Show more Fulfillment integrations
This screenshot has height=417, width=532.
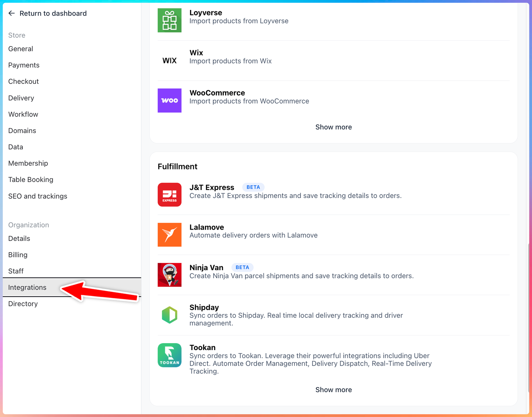(x=333, y=390)
